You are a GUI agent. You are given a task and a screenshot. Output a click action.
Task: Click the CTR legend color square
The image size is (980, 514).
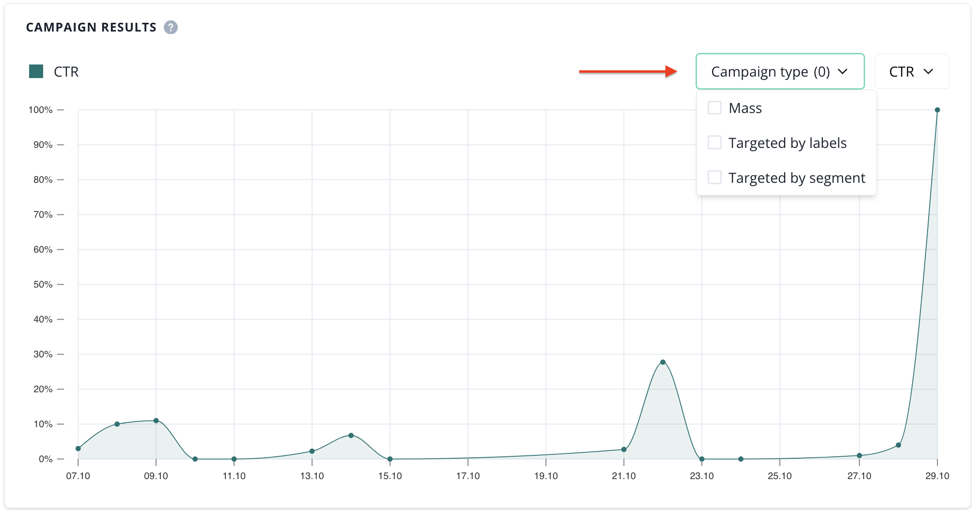[36, 72]
